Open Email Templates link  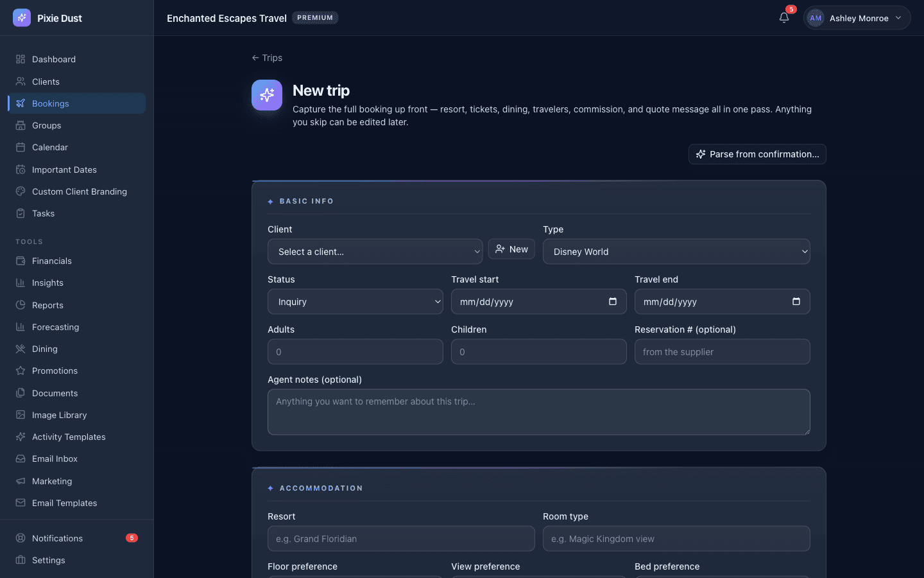pos(77,503)
